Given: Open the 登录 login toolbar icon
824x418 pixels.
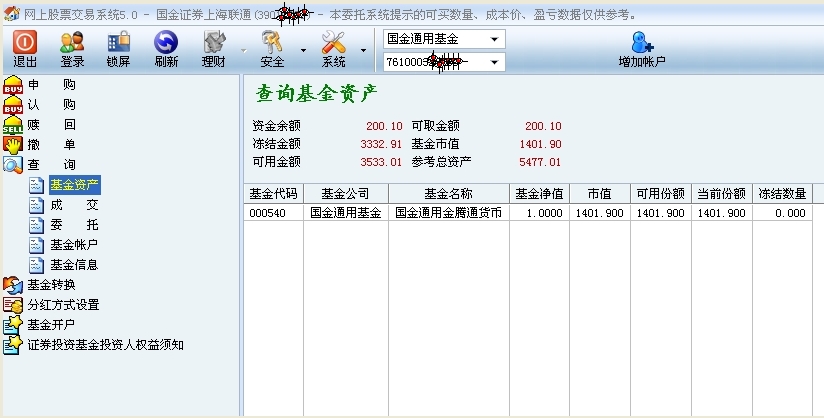Looking at the screenshot, I should (x=72, y=42).
